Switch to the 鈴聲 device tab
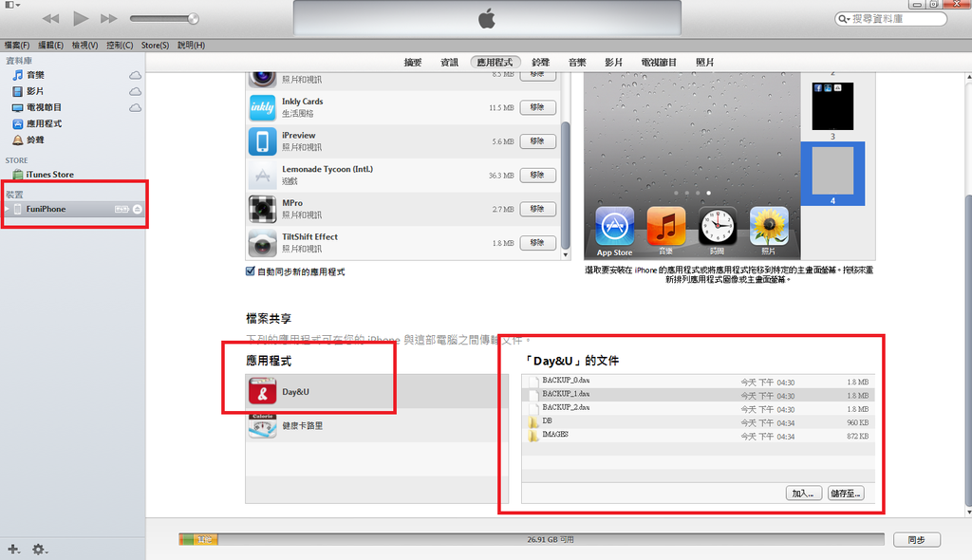This screenshot has width=972, height=560. (x=540, y=62)
